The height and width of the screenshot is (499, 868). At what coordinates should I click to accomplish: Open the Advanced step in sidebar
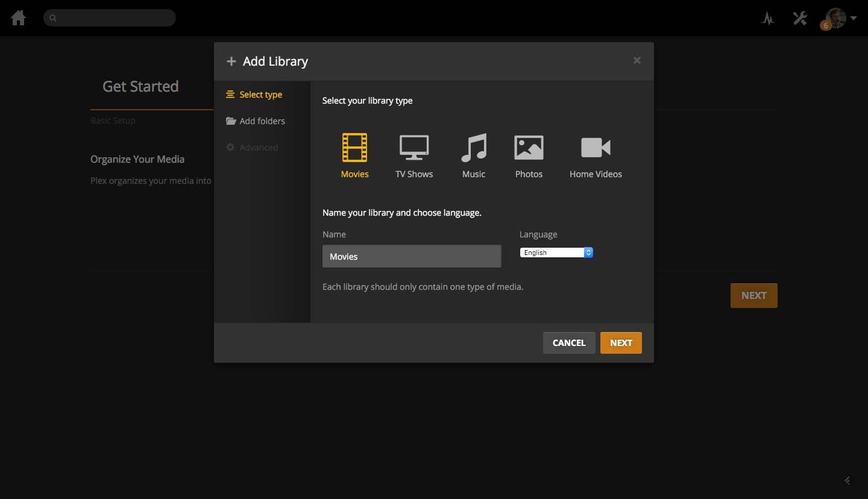252,148
